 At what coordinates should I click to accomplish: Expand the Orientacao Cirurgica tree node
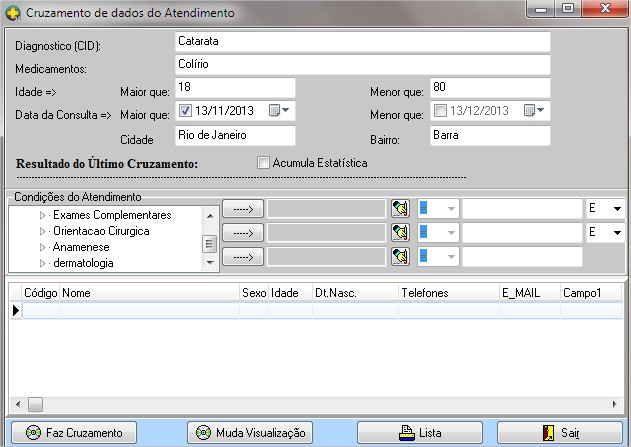pyautogui.click(x=42, y=231)
